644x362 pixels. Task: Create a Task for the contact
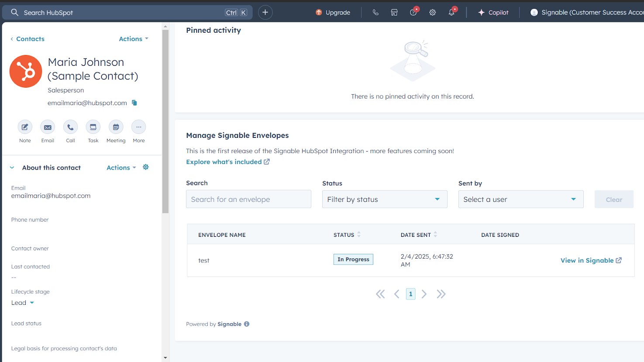point(93,127)
